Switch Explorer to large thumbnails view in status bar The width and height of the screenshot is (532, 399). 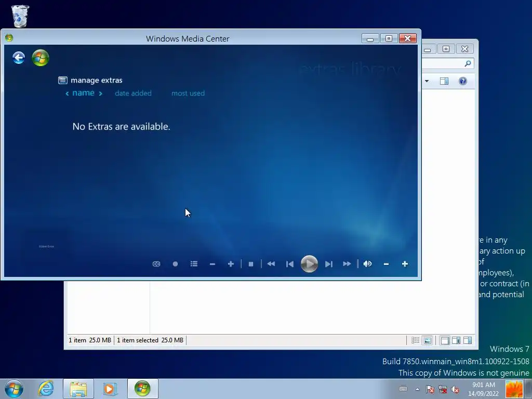pos(428,340)
